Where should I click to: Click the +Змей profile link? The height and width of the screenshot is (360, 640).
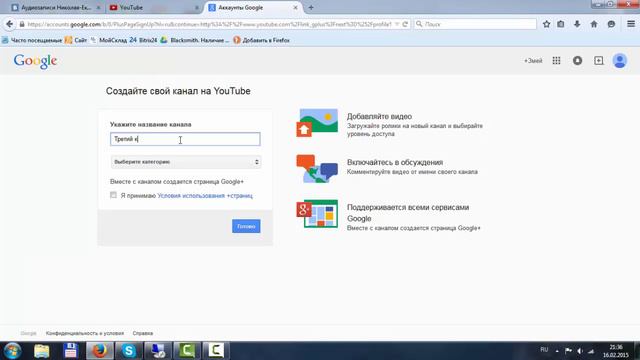533,60
